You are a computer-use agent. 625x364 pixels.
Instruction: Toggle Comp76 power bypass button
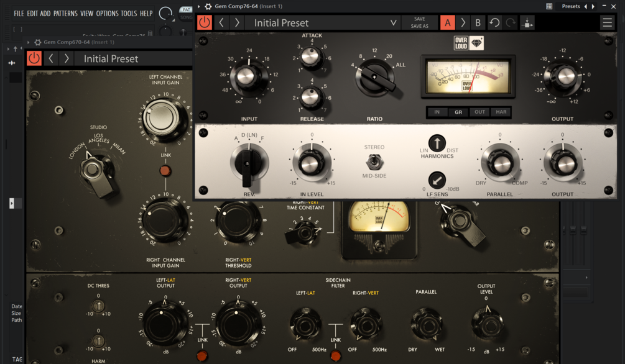205,22
